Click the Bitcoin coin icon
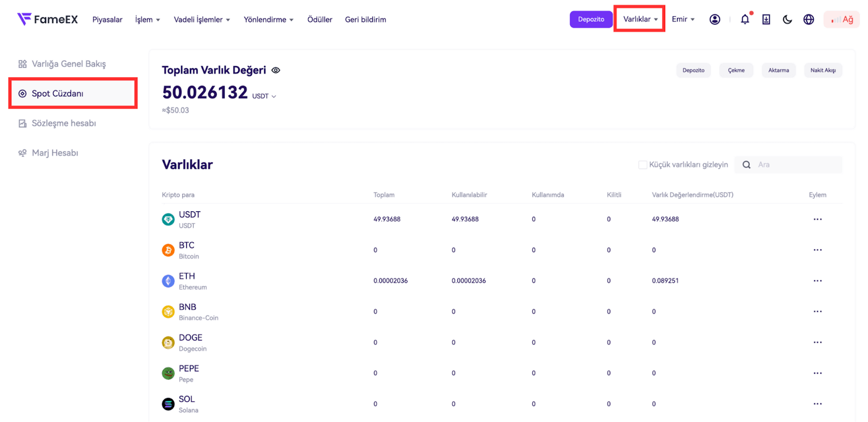868x422 pixels. point(168,250)
